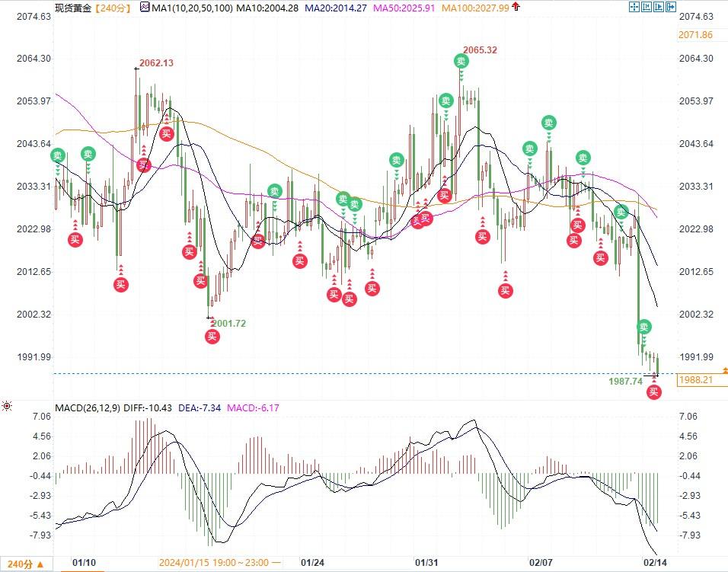Click the last chart tool icon at top right

pyautogui.click(x=671, y=7)
